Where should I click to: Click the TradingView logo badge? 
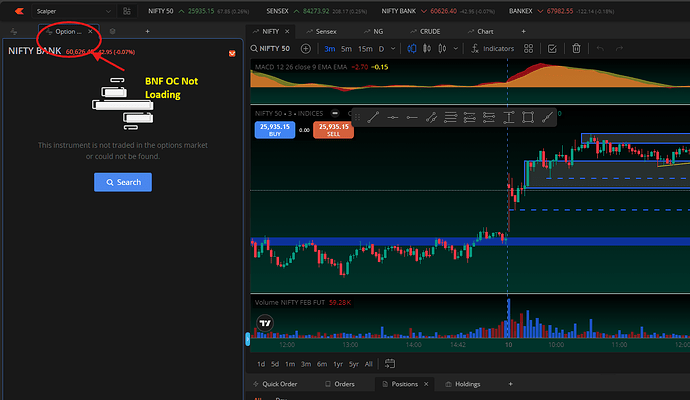(265, 323)
